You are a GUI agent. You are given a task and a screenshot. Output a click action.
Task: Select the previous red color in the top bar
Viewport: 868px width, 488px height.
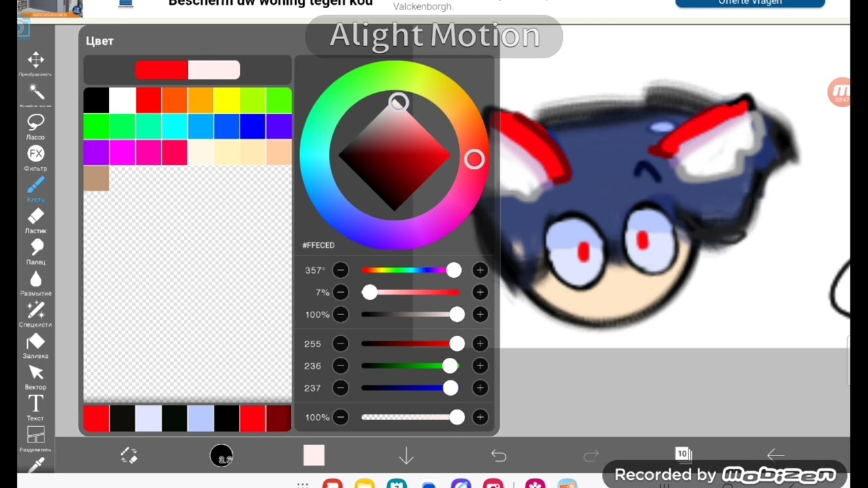tap(161, 70)
